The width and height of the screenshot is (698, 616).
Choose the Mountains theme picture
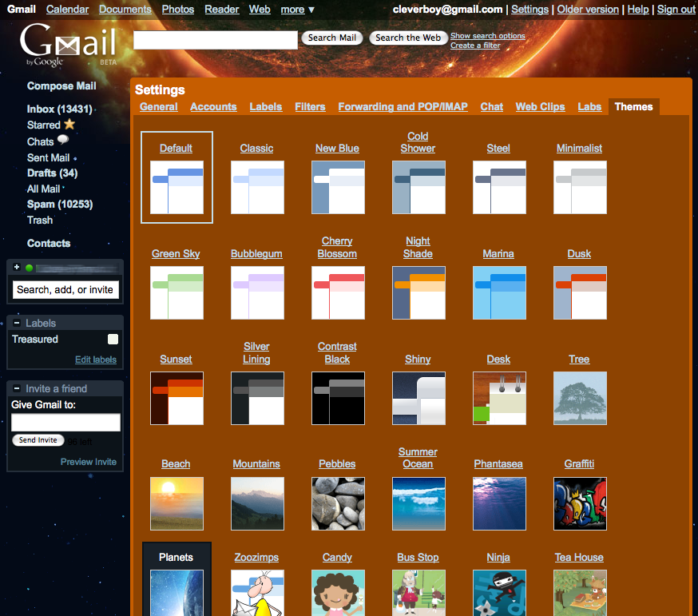[257, 504]
